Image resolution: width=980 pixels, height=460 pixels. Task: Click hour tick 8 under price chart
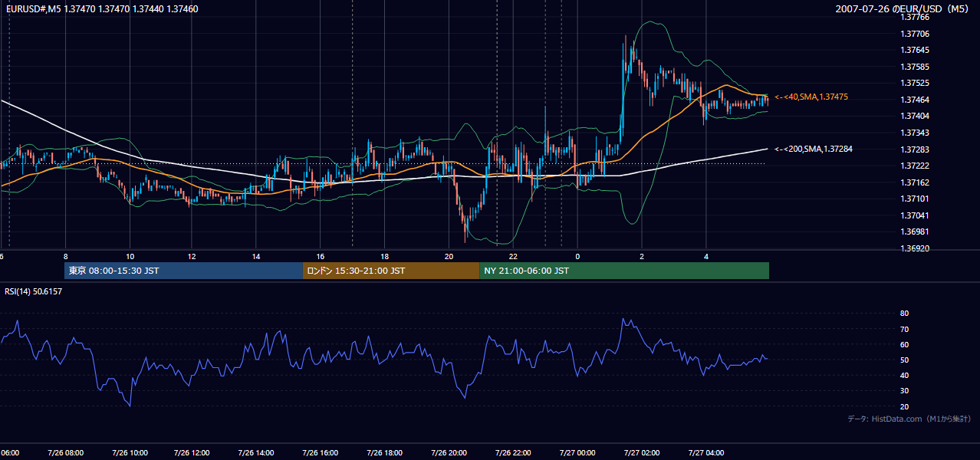tap(66, 257)
